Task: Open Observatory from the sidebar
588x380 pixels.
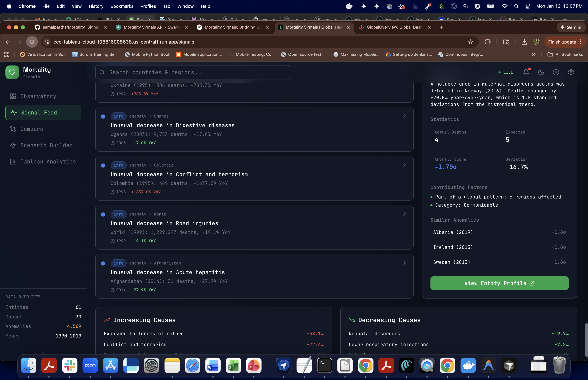Action: tap(38, 96)
